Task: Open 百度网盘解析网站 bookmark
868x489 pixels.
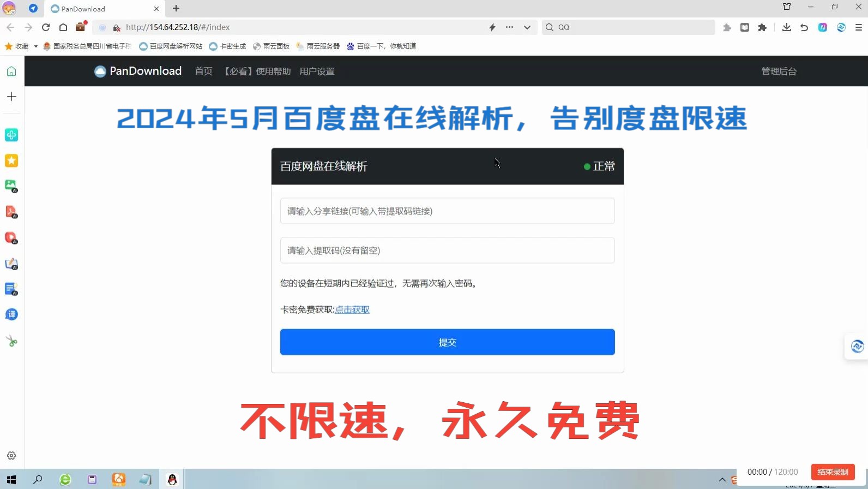Action: (x=171, y=46)
